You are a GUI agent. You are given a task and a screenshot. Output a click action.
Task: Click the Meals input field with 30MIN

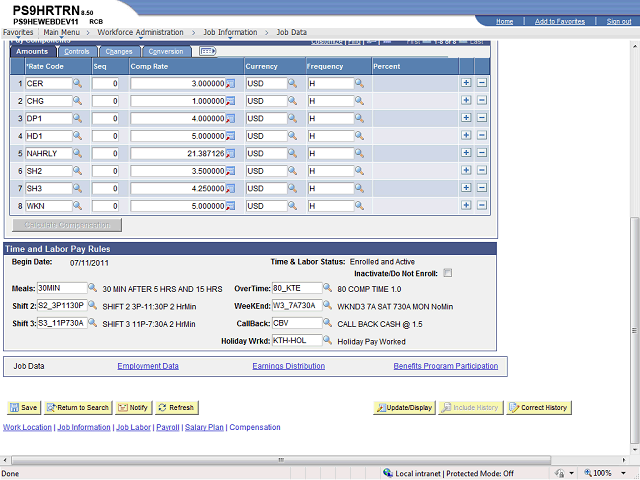pyautogui.click(x=62, y=288)
